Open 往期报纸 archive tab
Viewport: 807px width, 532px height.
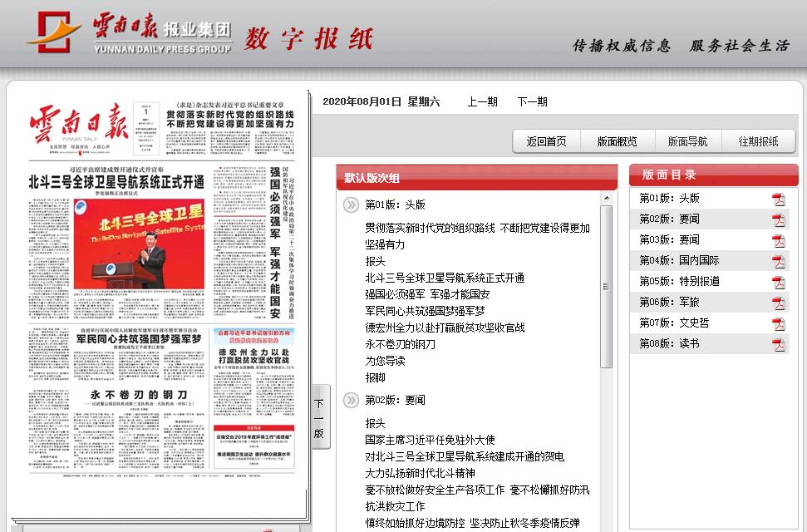click(758, 141)
